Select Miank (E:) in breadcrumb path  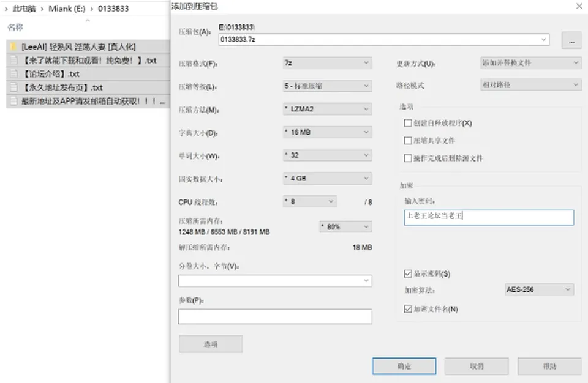click(x=67, y=9)
